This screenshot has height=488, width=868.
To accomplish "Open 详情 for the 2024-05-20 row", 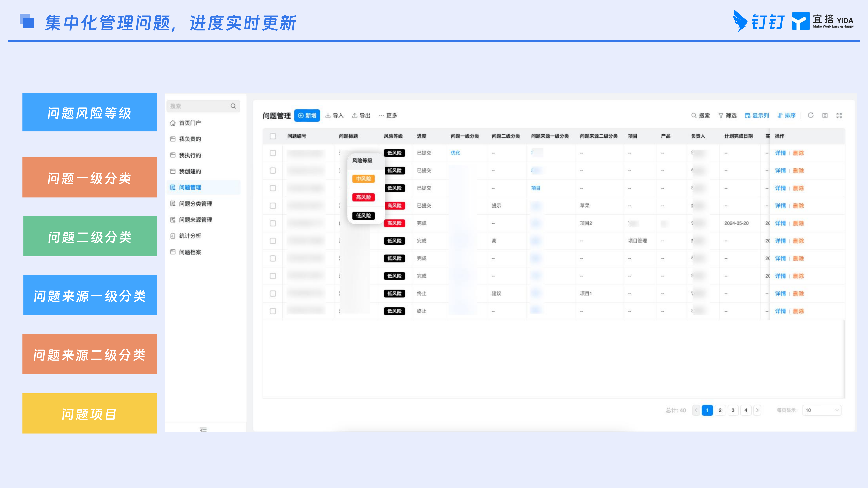I will (780, 223).
